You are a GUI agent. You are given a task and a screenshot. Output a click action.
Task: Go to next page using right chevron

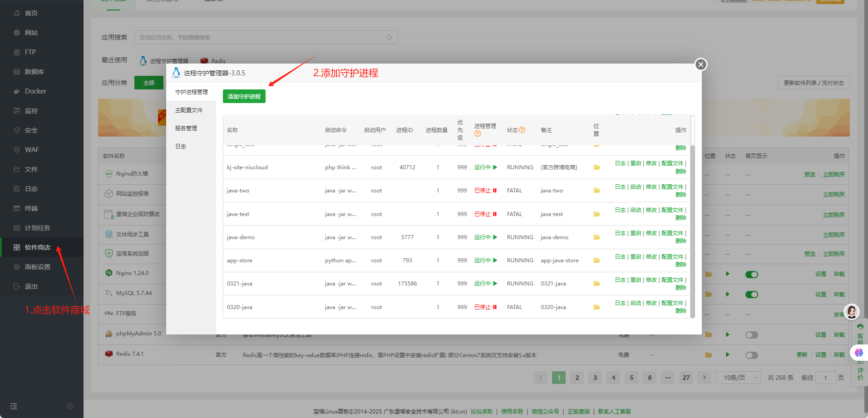pos(704,378)
